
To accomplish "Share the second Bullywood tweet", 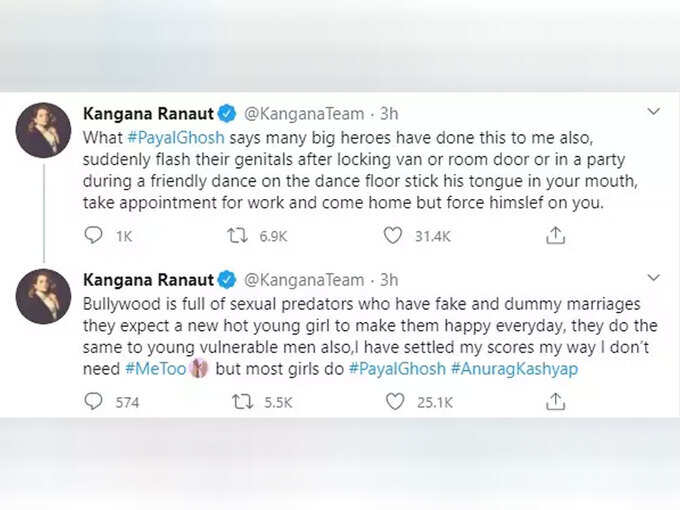I will (556, 402).
